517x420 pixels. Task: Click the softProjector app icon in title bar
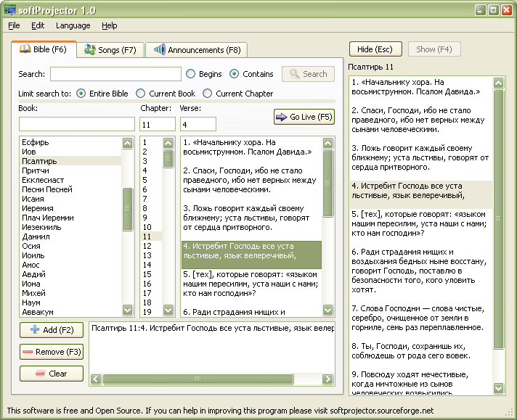10,10
